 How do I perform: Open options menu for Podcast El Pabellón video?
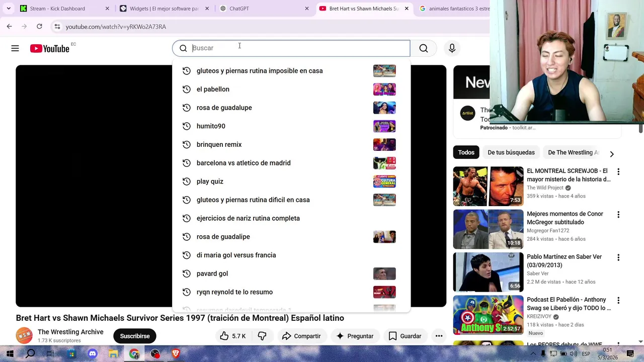click(x=618, y=301)
